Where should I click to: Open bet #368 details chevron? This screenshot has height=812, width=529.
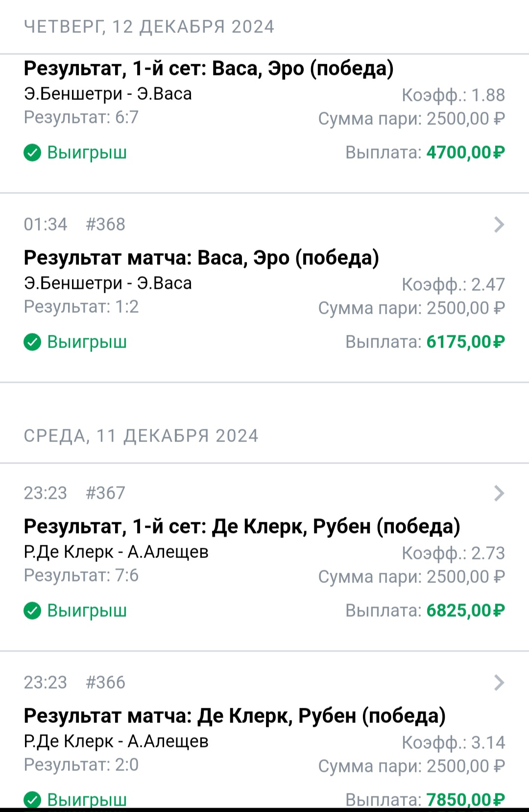point(499,225)
